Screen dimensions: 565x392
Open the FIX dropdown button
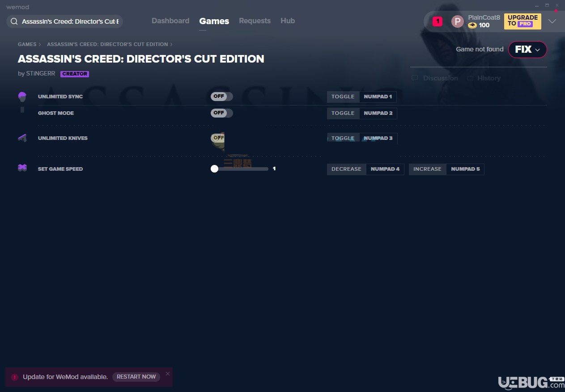(x=527, y=50)
